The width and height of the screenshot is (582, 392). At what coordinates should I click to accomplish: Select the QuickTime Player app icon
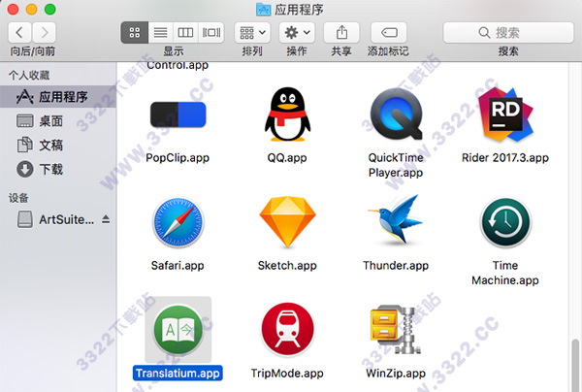click(396, 114)
